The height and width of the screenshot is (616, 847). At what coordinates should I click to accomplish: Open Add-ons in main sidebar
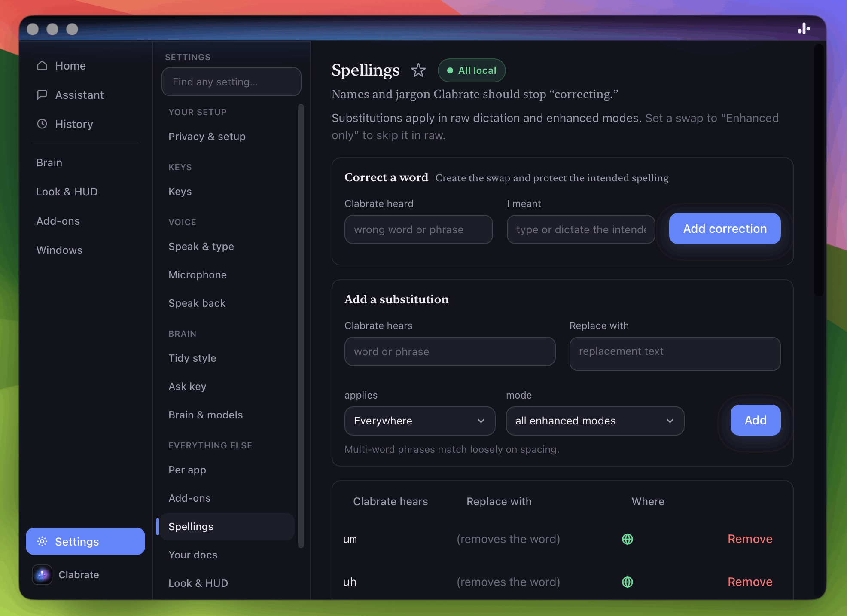coord(58,221)
